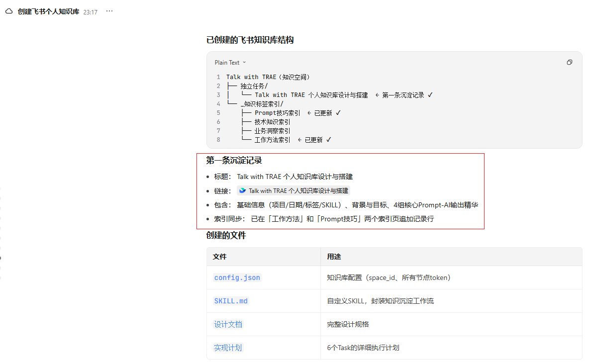Click code line Talk with TRAE (知识空间)
591x364 pixels.
point(268,77)
